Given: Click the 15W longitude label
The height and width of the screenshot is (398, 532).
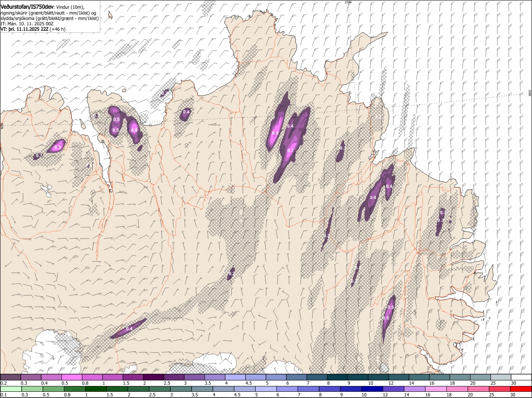Looking at the screenshot, I should [348, 2].
